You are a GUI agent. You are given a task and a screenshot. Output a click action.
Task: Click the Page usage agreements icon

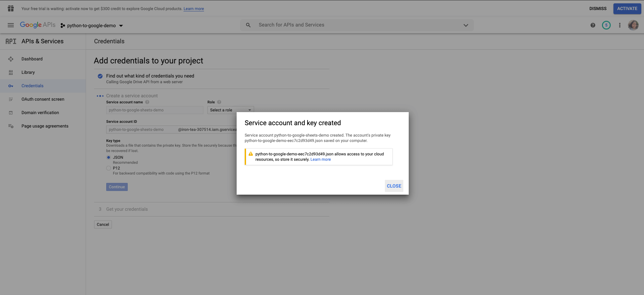(11, 126)
